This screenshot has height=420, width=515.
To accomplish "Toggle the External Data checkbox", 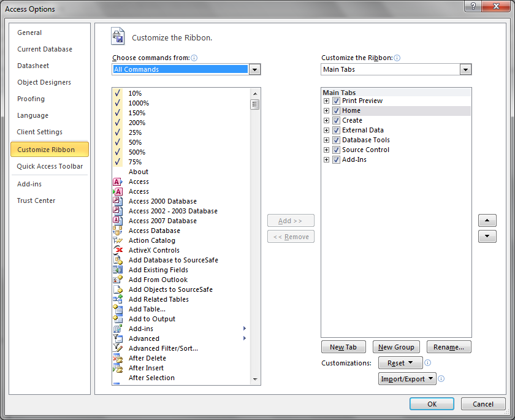I will coord(336,131).
